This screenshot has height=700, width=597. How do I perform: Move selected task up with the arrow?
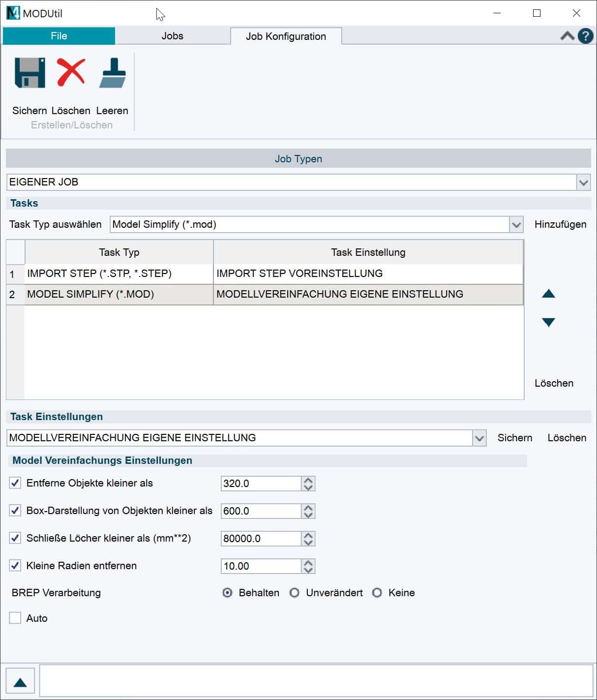point(547,294)
